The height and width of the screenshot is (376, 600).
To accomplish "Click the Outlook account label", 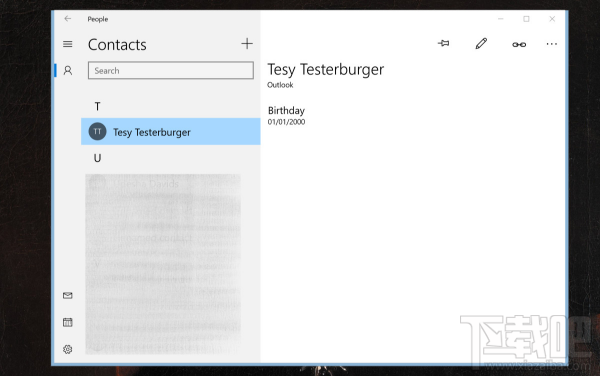I will coord(280,85).
